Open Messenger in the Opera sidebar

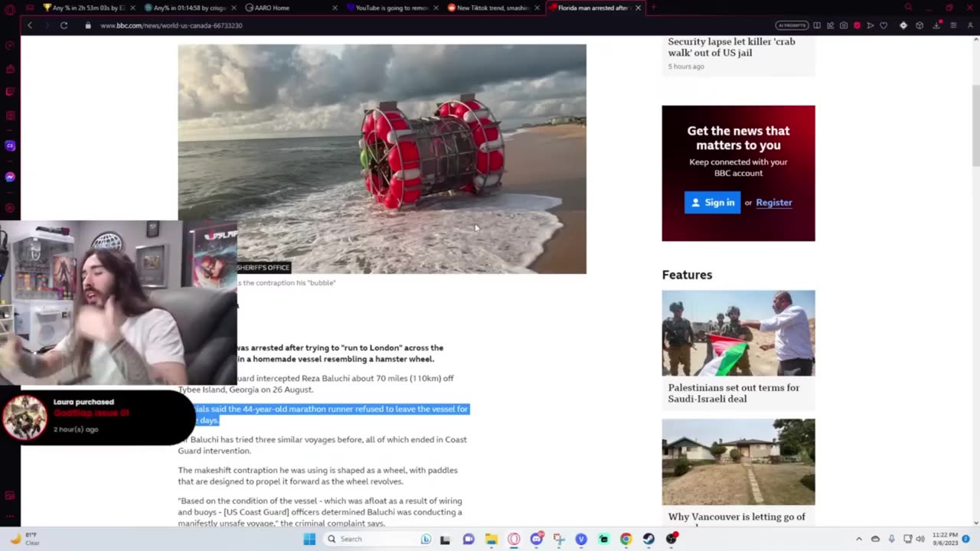pos(10,177)
